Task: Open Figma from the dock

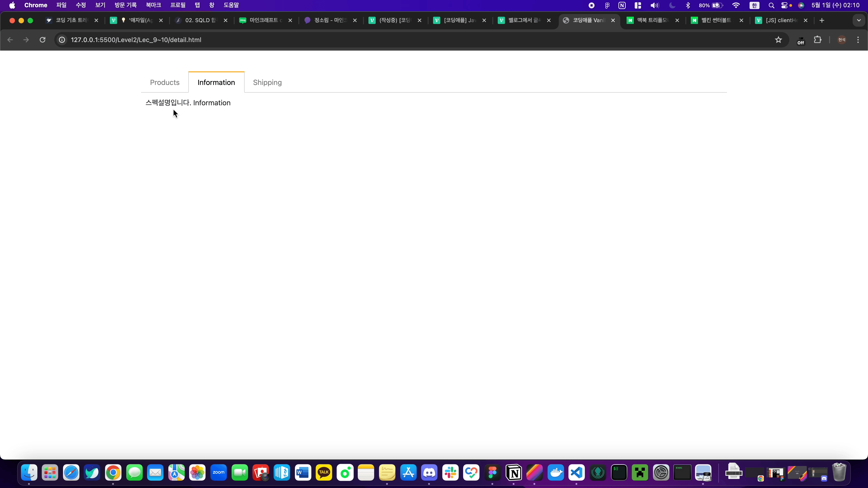Action: (x=492, y=472)
